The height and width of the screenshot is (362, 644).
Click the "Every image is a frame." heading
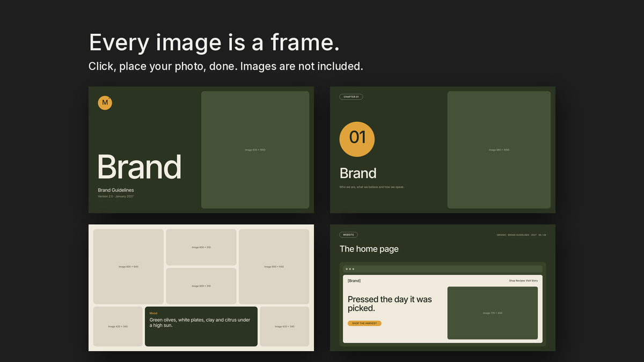click(214, 42)
